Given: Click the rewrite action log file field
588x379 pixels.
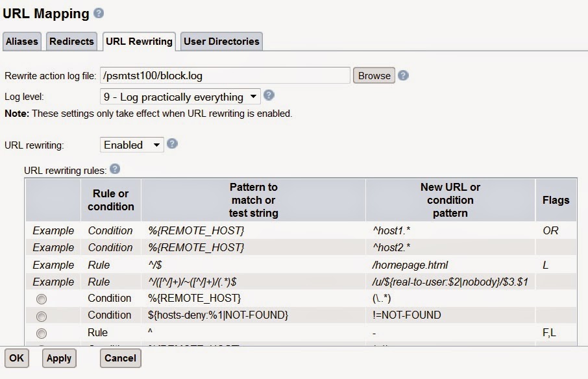Looking at the screenshot, I should (224, 75).
